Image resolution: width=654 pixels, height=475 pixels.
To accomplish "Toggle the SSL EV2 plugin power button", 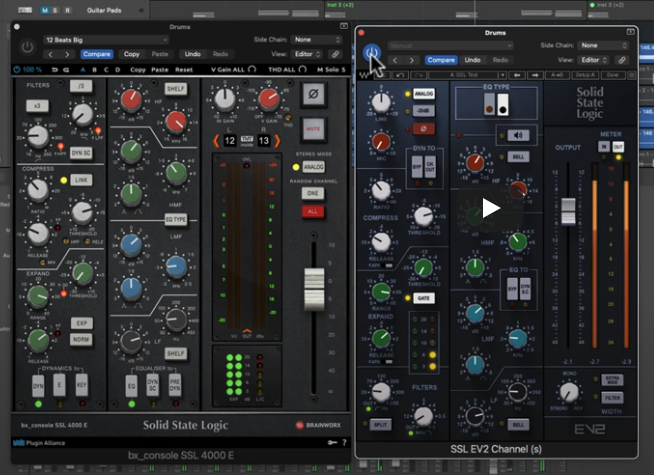I will coord(372,52).
